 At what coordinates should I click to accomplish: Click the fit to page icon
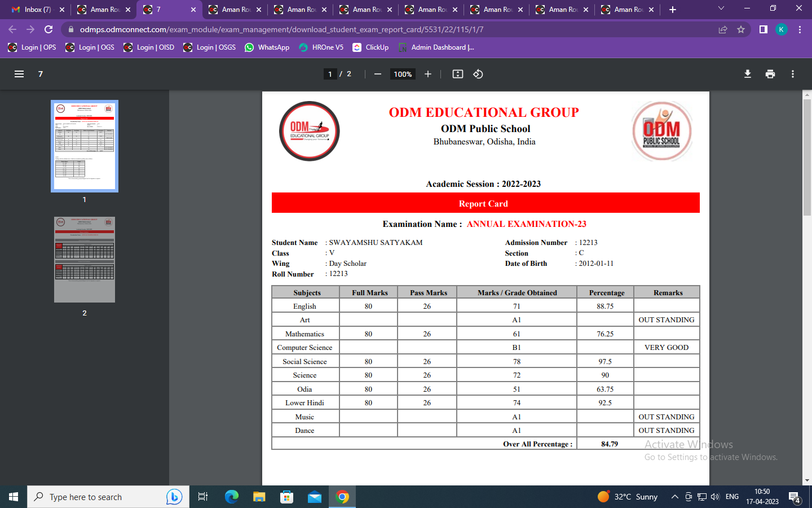(458, 74)
